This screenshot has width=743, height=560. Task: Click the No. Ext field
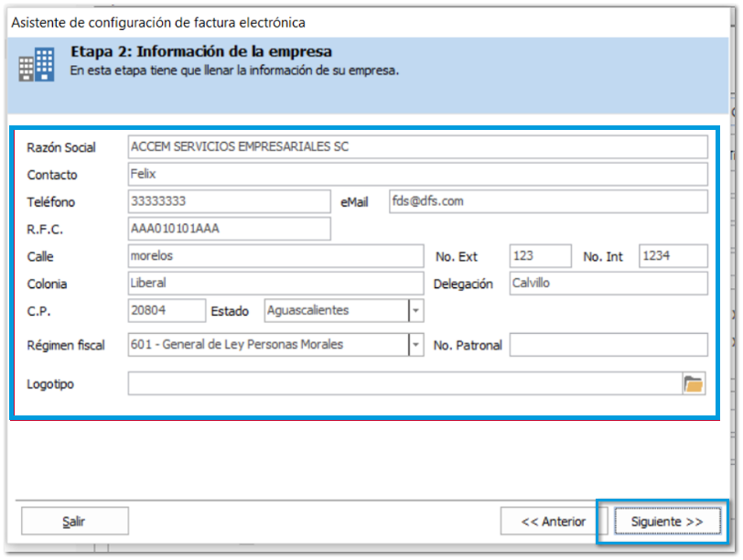(x=540, y=256)
